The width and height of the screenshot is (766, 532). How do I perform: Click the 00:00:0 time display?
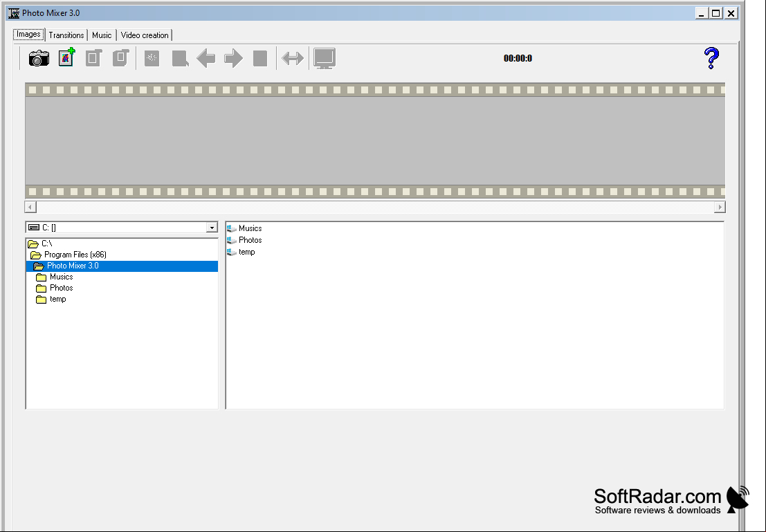(x=518, y=58)
